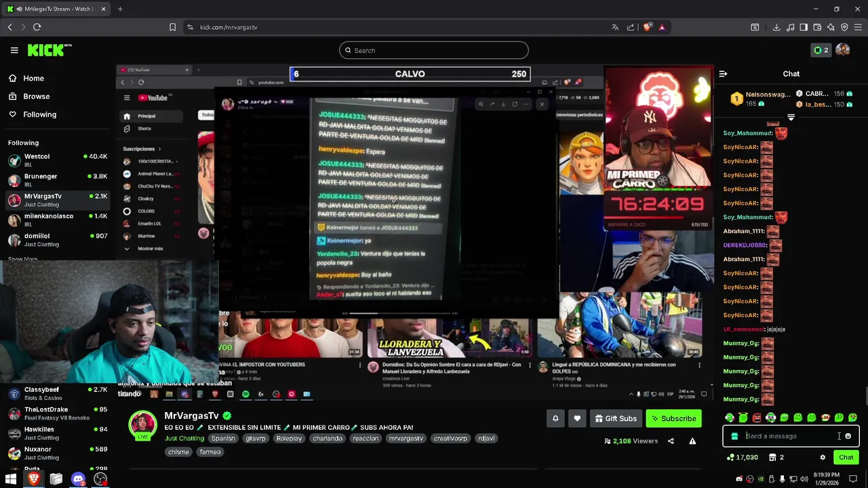
Task: Click the Kick logo
Action: [49, 50]
